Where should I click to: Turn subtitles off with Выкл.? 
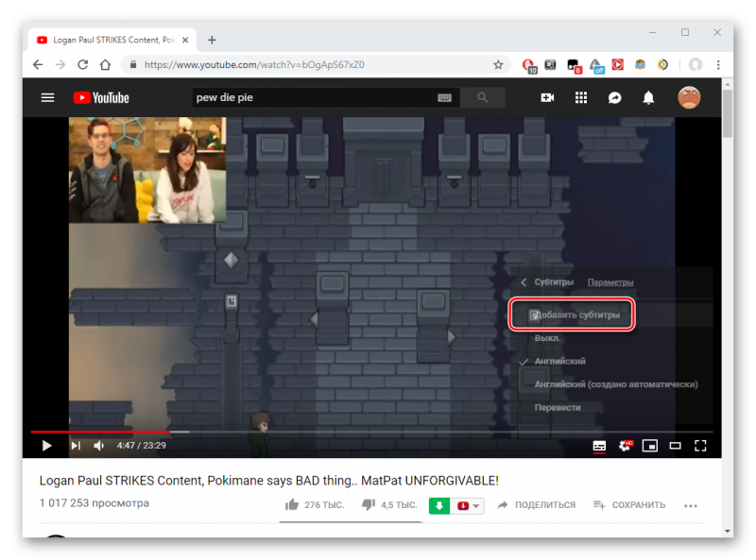click(547, 338)
